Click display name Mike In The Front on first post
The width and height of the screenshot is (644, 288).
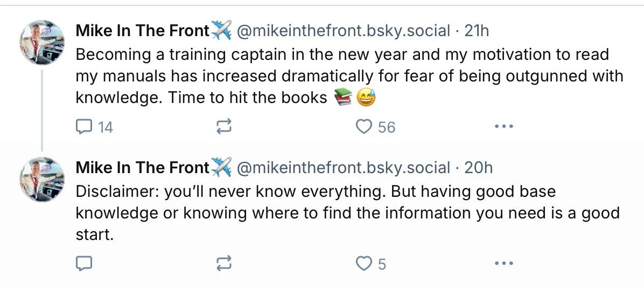142,31
